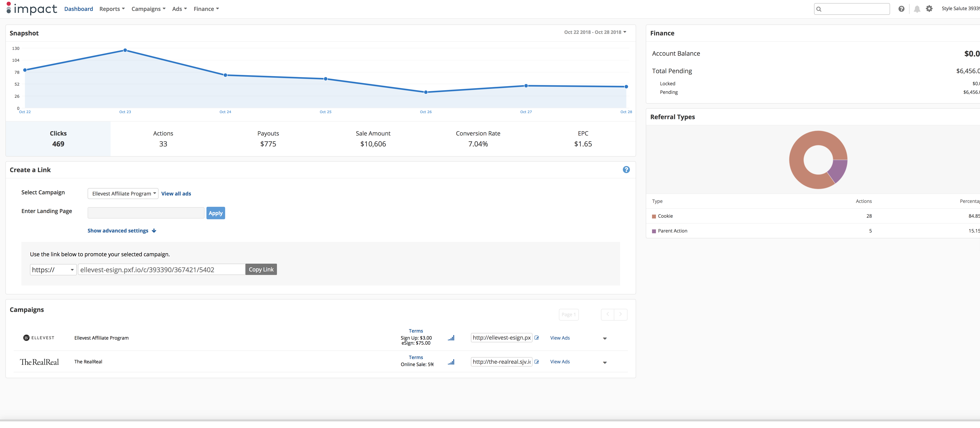Select the Payouts metric tab
This screenshot has height=428, width=980.
click(268, 138)
